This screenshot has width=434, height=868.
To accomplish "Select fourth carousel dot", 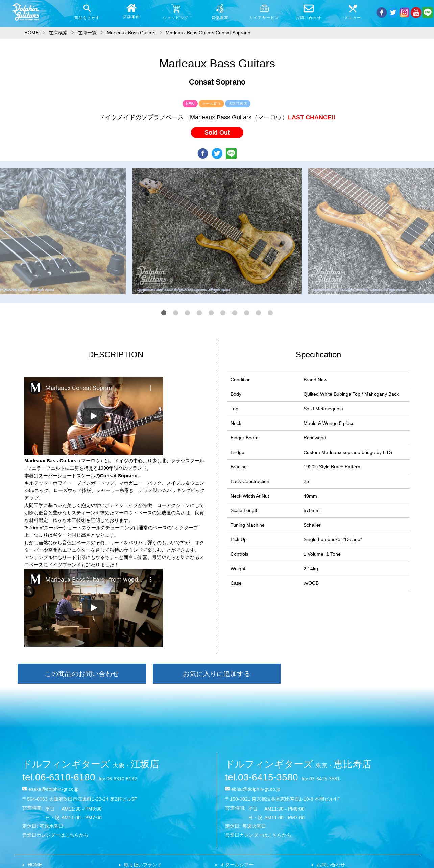I will 199,313.
